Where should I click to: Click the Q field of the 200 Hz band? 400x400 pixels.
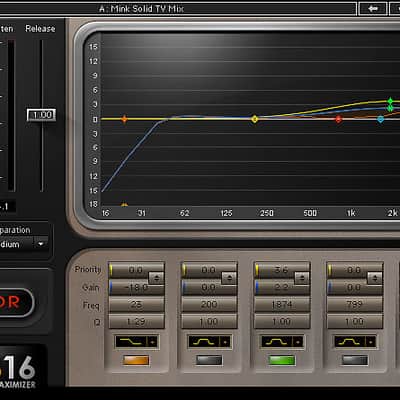point(209,322)
